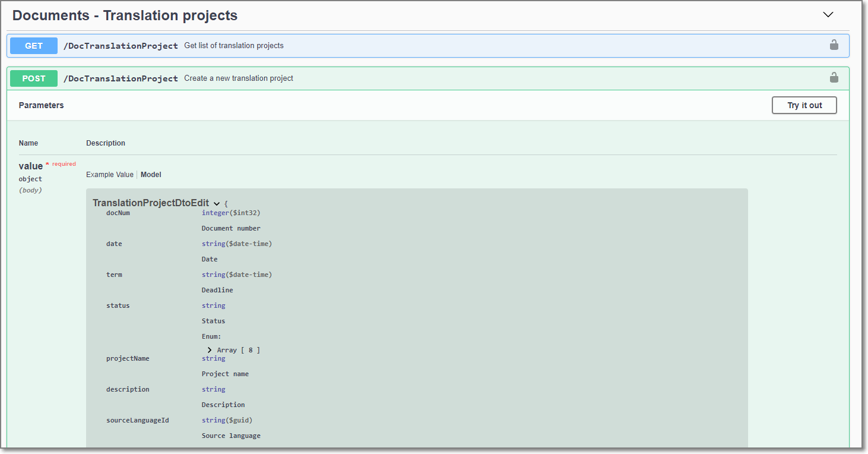Click the 'status' property name

118,305
